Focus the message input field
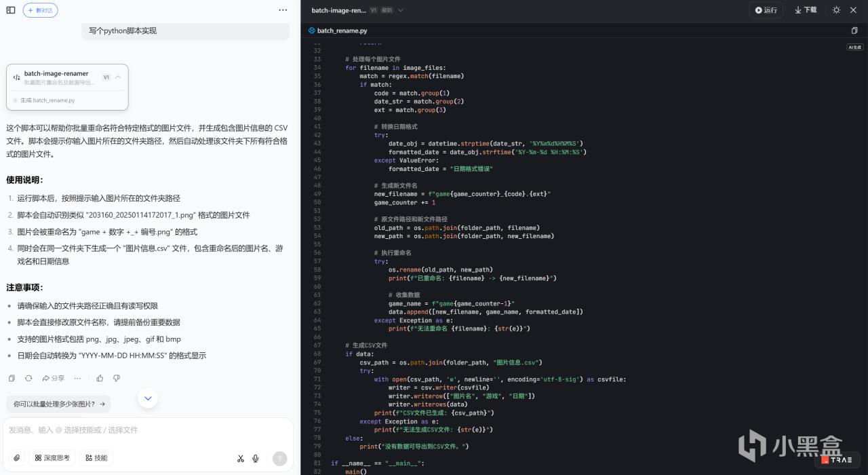Screen dimensions: 868x475 [x=146, y=430]
